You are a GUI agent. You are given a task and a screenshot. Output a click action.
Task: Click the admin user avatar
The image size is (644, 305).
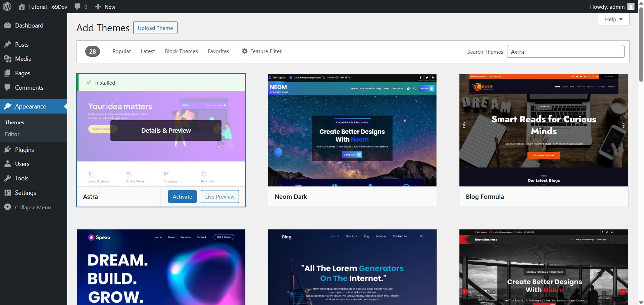tap(631, 7)
